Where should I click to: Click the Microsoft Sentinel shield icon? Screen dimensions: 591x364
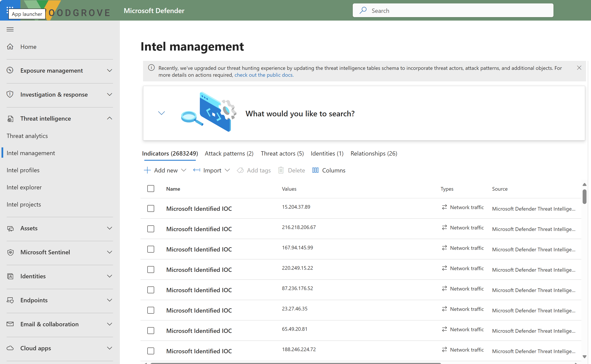10,252
